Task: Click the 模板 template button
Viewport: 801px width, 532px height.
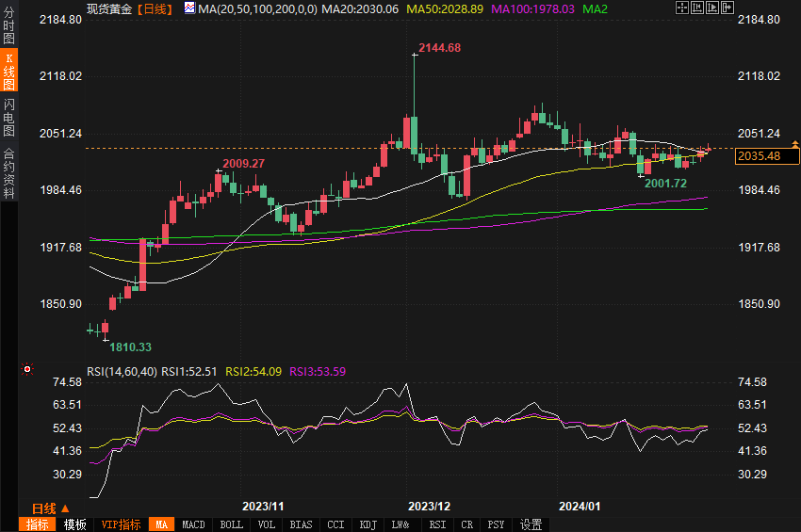Action: pos(75,524)
